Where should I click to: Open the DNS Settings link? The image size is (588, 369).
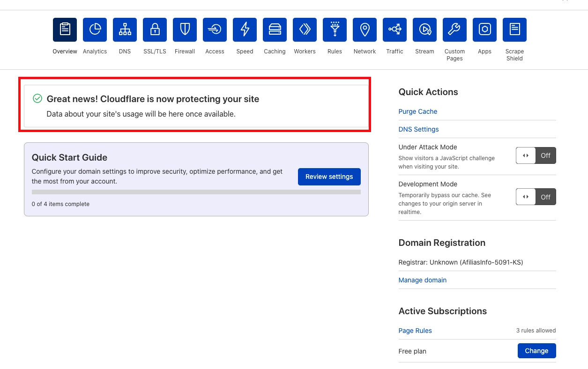tap(419, 129)
